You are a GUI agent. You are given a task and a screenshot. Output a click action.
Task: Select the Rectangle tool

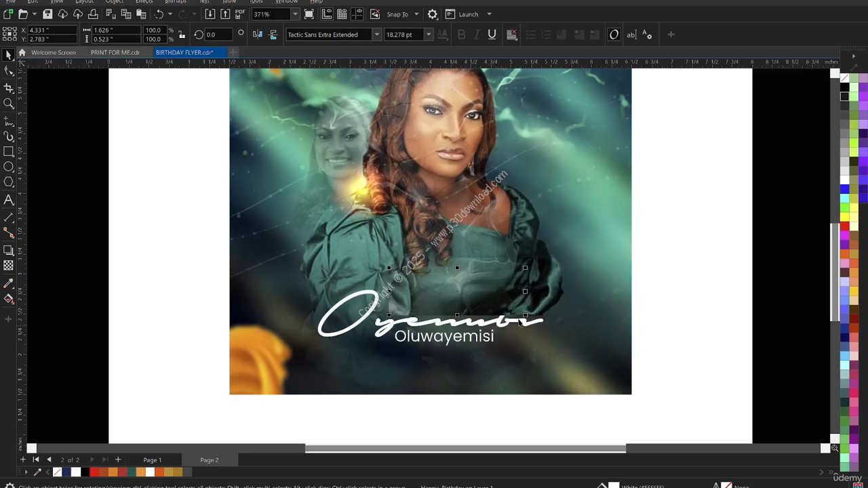pos(8,152)
